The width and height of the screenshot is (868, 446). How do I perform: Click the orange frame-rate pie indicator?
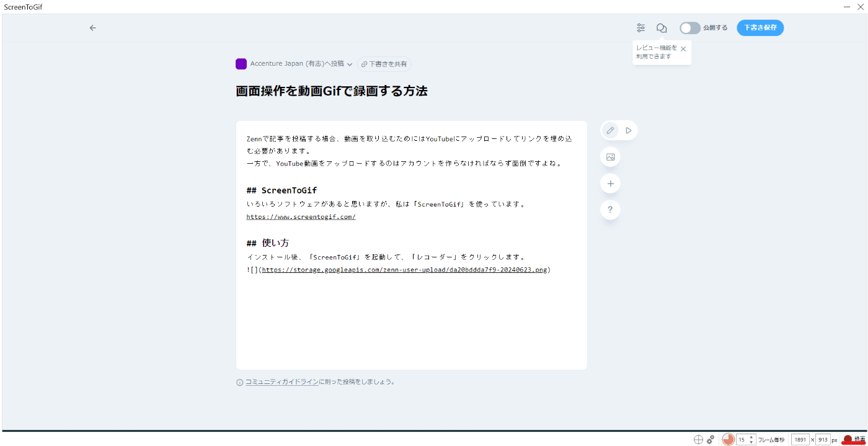coord(728,439)
